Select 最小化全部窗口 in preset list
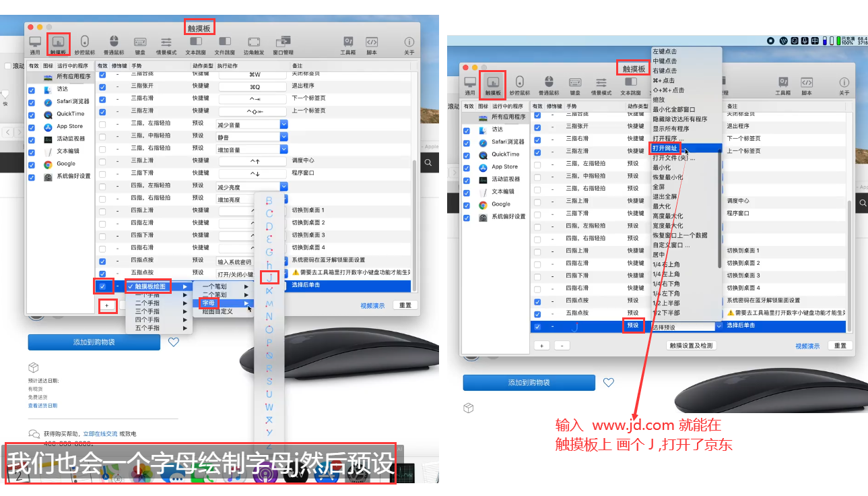 (x=686, y=109)
